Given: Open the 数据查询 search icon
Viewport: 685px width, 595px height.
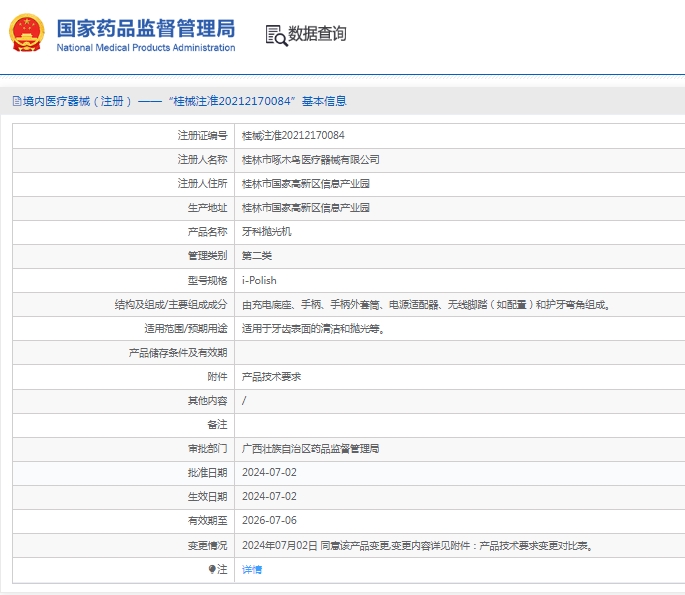Looking at the screenshot, I should click(x=277, y=35).
